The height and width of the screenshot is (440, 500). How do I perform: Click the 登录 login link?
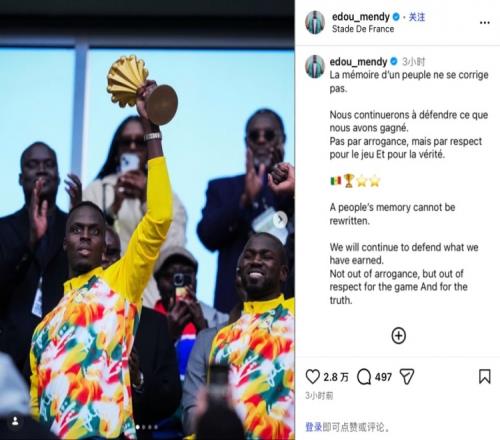(313, 427)
